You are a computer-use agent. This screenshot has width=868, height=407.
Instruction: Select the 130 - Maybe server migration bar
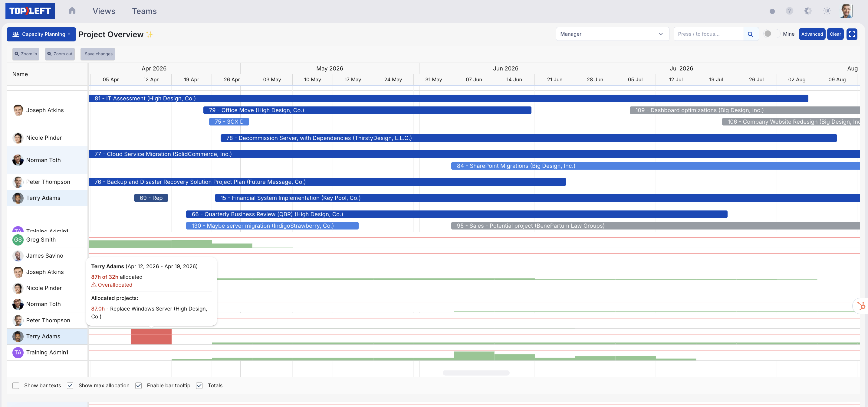click(x=272, y=226)
